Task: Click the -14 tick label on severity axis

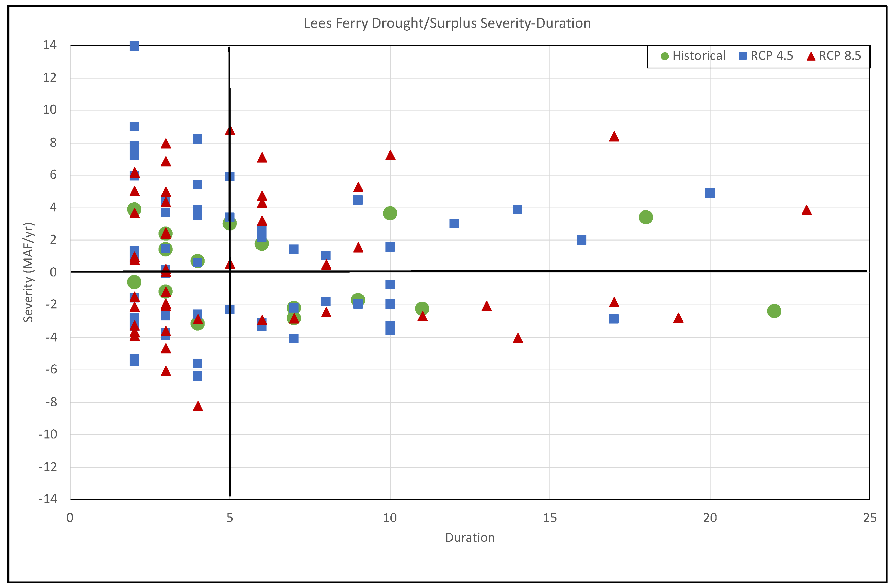Action: point(48,499)
